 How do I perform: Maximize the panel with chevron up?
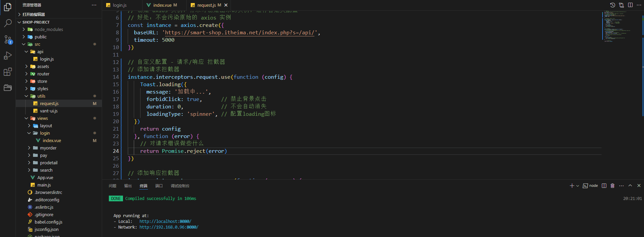630,185
